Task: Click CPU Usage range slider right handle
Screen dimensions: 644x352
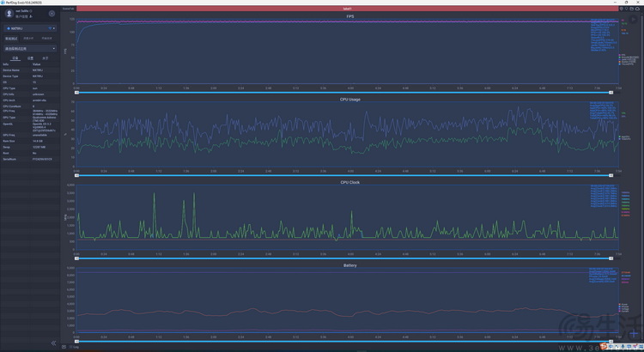Action: [611, 175]
